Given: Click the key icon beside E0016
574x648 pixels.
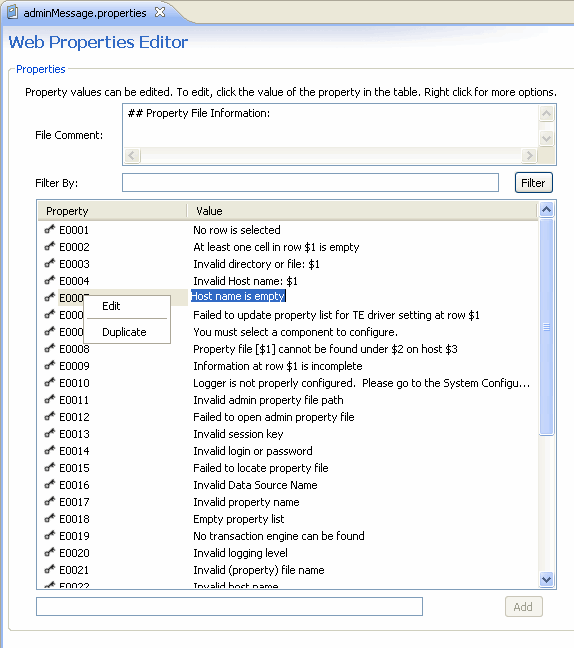Looking at the screenshot, I should coord(50,484).
